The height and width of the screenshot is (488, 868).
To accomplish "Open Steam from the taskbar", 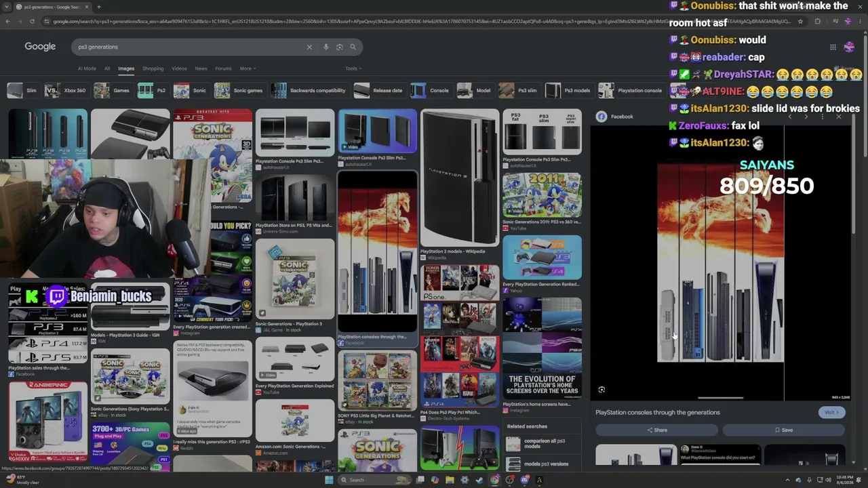I will 479,480.
